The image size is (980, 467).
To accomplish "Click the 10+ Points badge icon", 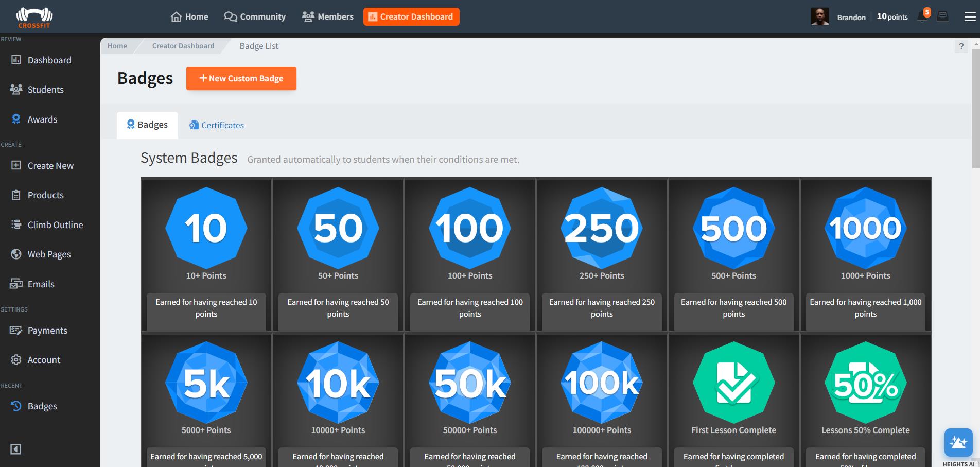I will 206,228.
